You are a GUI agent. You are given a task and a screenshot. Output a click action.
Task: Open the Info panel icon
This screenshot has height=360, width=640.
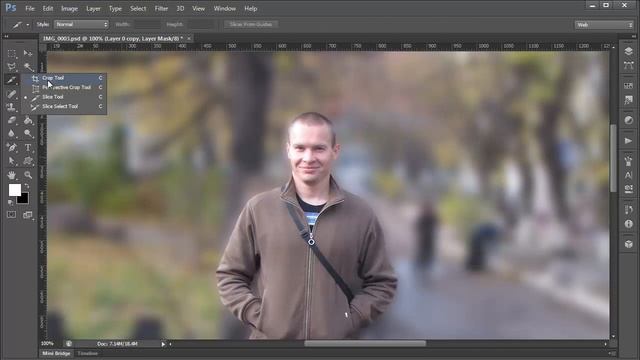pos(628,224)
